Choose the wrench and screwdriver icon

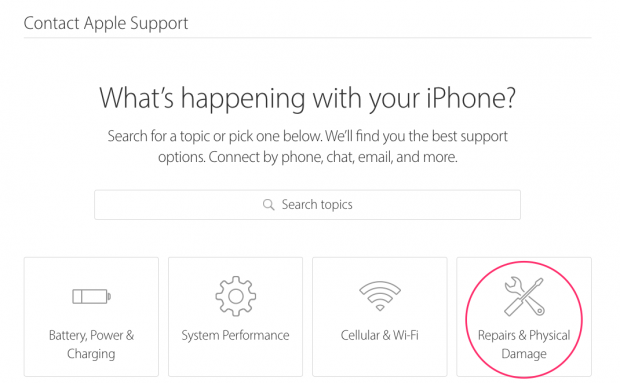pyautogui.click(x=524, y=296)
